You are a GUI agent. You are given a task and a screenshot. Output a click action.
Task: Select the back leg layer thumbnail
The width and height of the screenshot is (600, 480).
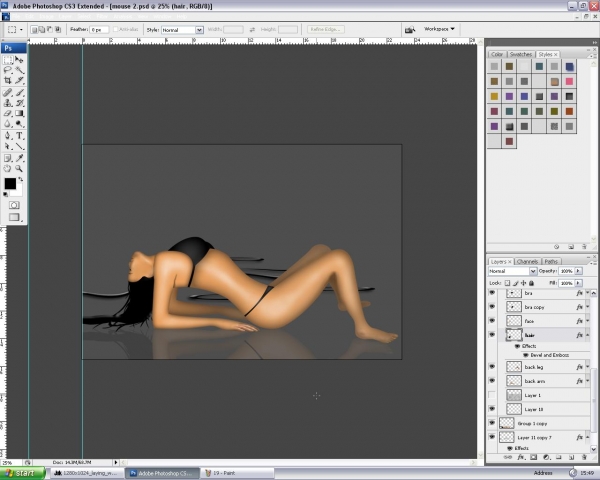[x=514, y=367]
